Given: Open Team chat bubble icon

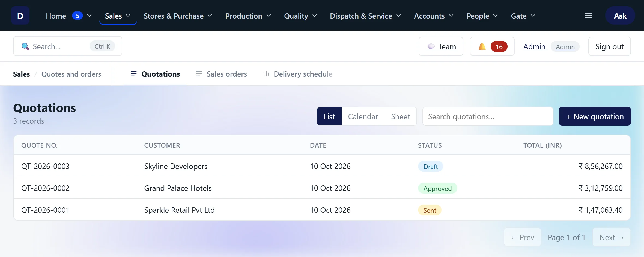Looking at the screenshot, I should coord(431,46).
